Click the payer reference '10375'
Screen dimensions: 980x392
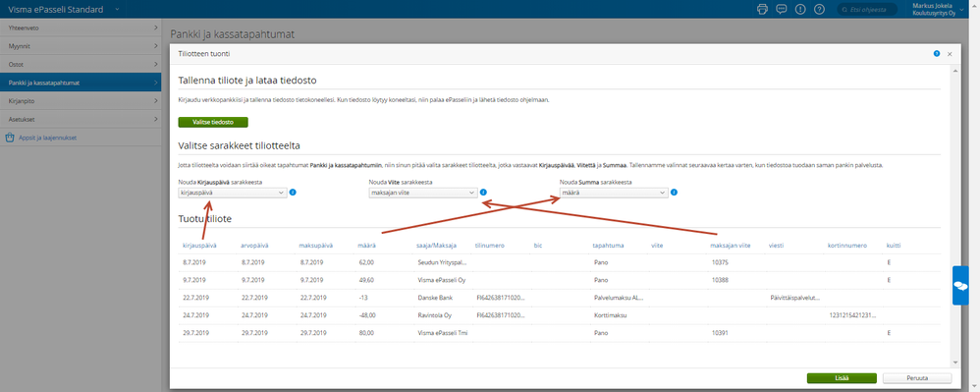pos(720,262)
